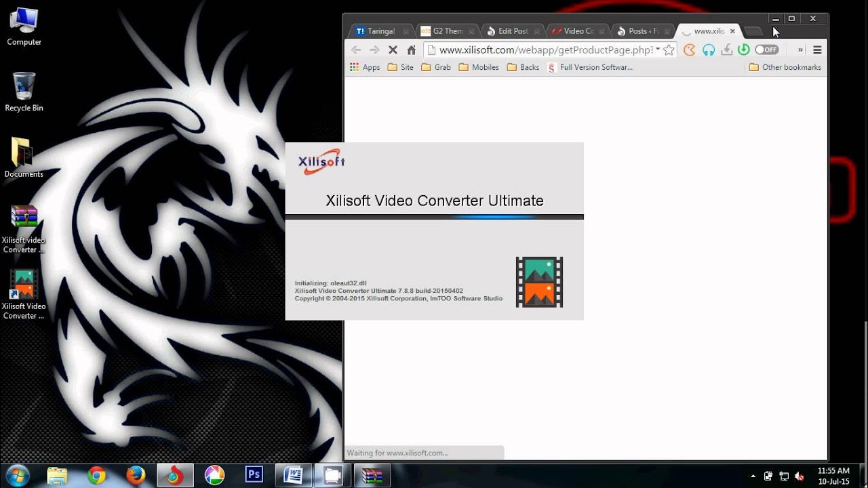Open Picasa from the taskbar
Viewport: 868px width, 488px height.
pos(214,476)
